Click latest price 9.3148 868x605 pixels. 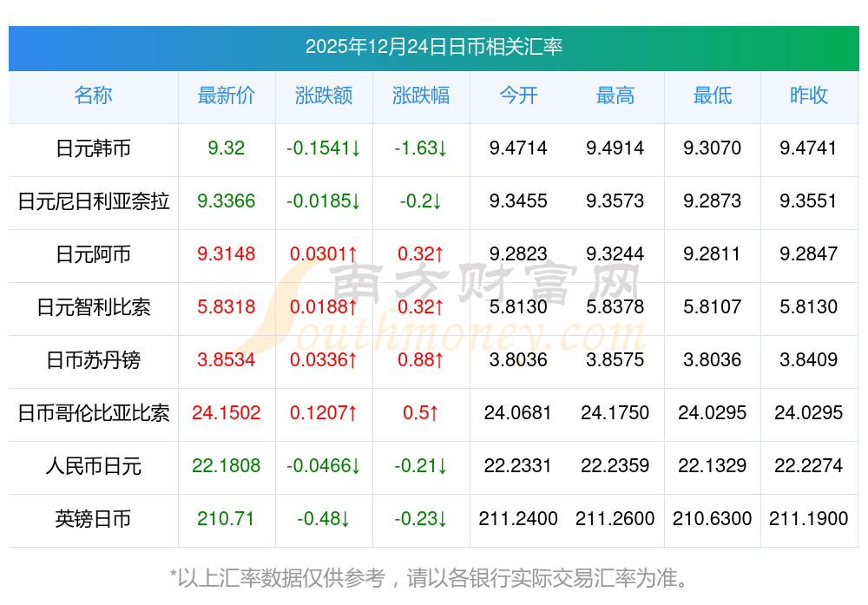click(226, 254)
